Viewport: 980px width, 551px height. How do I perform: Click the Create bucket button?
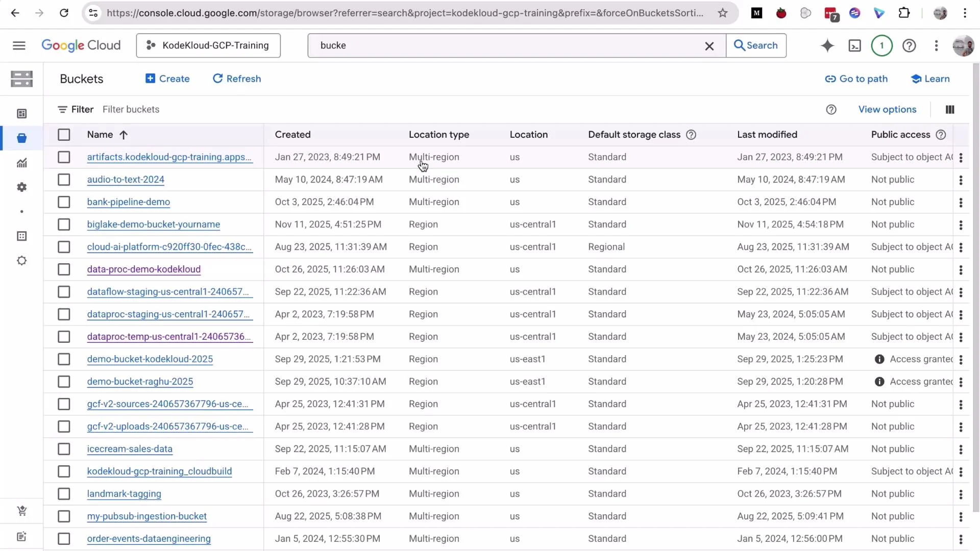[167, 79]
